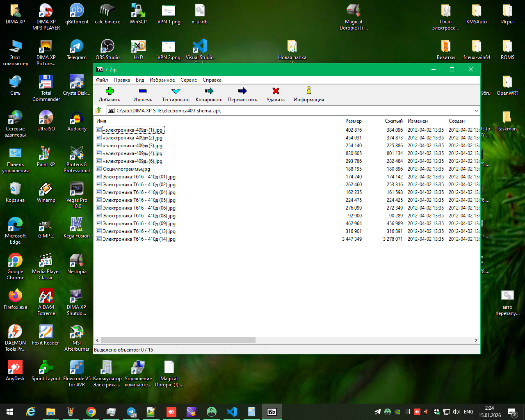Click the Извлечь (Extract) toolbar icon
The width and height of the screenshot is (525, 420).
pyautogui.click(x=143, y=91)
